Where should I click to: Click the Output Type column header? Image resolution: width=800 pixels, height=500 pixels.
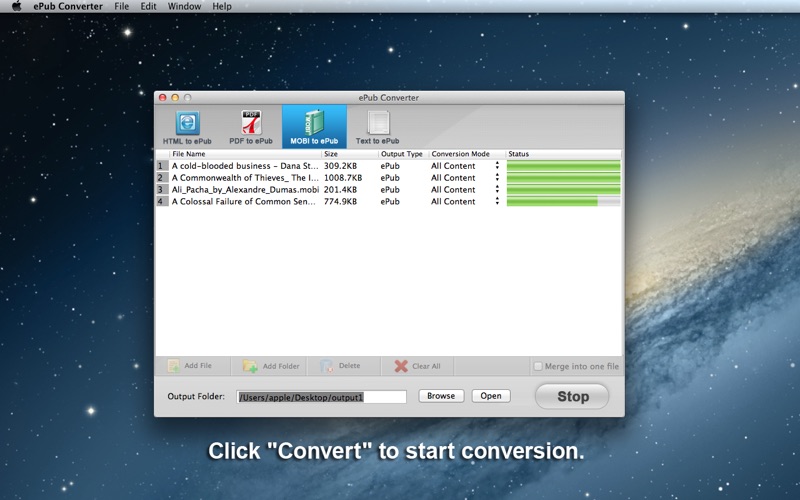click(404, 154)
